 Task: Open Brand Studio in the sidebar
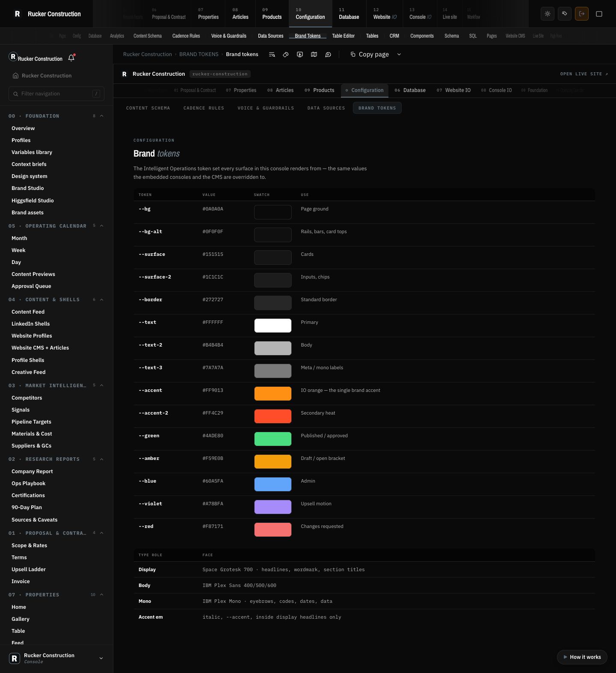click(28, 188)
